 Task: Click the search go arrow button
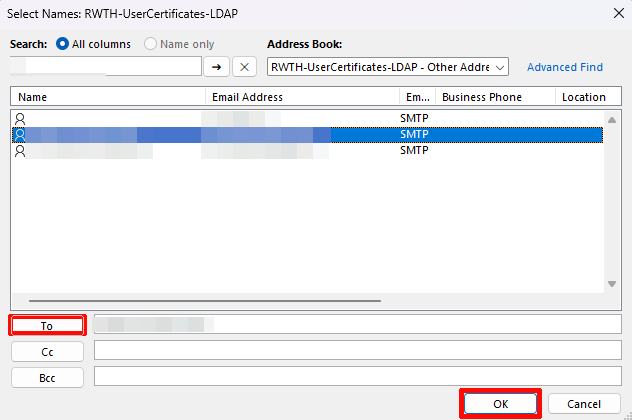coord(216,67)
